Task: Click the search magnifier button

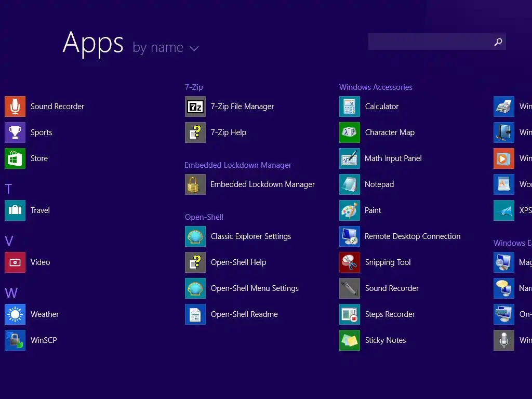Action: pos(498,42)
